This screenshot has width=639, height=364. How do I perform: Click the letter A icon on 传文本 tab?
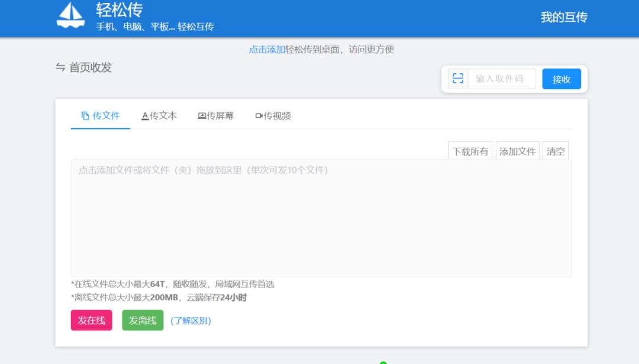tap(144, 116)
